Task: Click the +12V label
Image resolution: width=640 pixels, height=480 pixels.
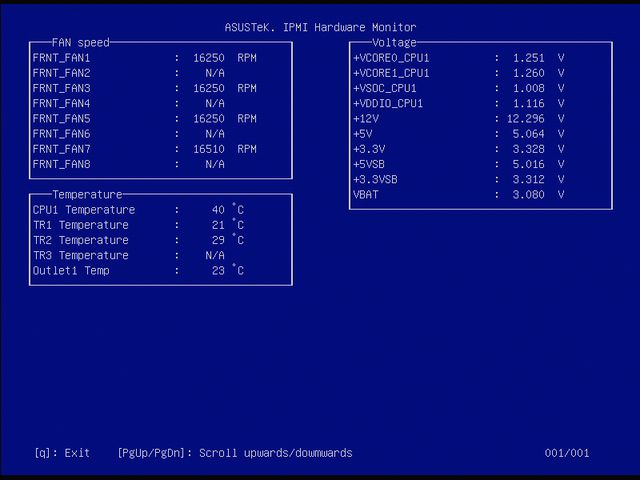Action: [x=366, y=119]
